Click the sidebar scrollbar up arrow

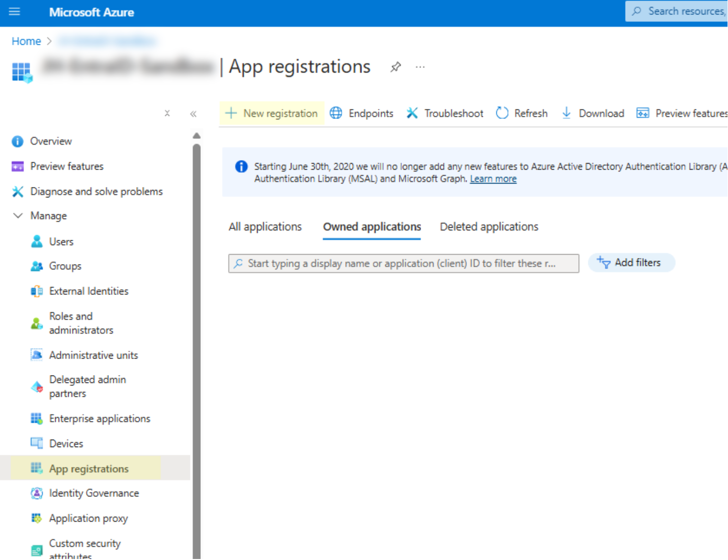pos(196,136)
